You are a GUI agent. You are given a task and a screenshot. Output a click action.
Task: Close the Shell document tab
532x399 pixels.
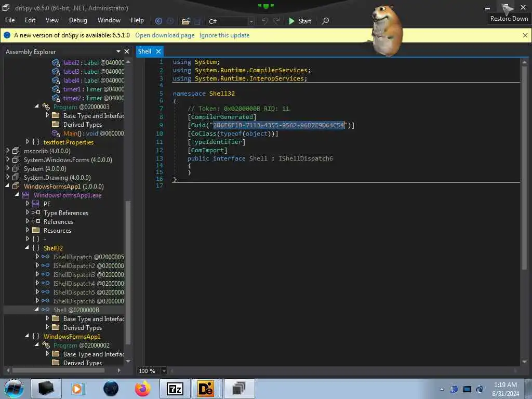click(158, 51)
